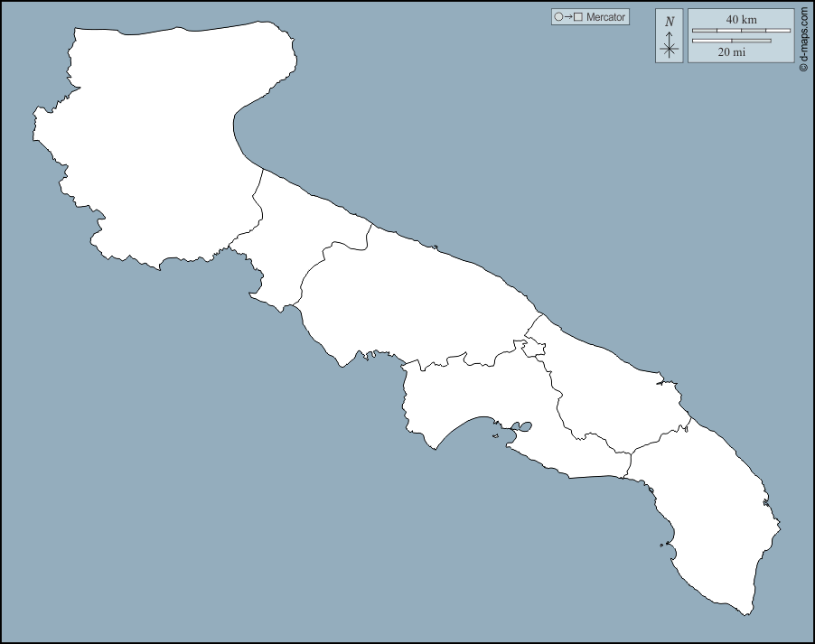Image resolution: width=815 pixels, height=644 pixels.
Task: Open the d-maps.com copyright link
Action: (x=803, y=38)
